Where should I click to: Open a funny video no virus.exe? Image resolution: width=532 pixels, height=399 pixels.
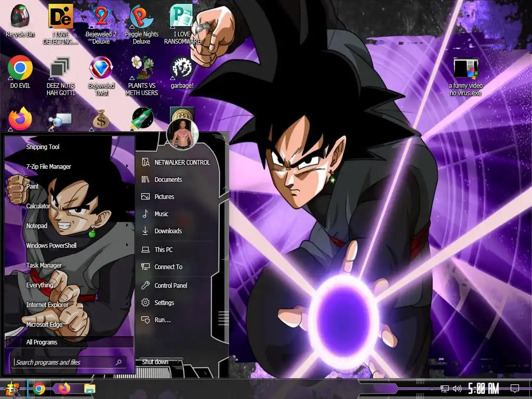pyautogui.click(x=465, y=77)
